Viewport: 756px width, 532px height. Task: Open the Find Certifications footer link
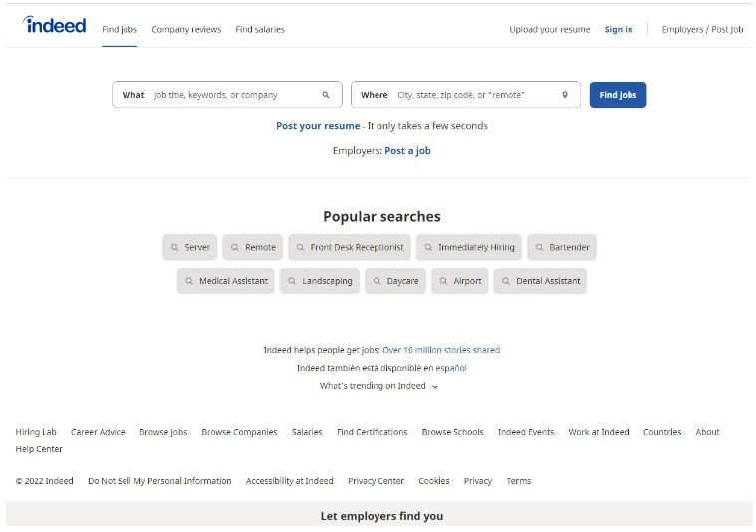coord(373,432)
